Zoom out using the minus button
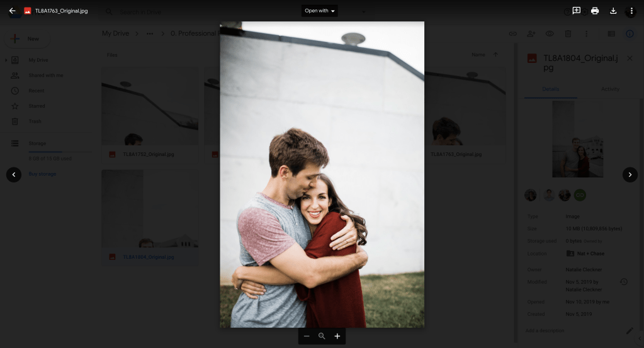Viewport: 644px width, 348px height. 307,337
